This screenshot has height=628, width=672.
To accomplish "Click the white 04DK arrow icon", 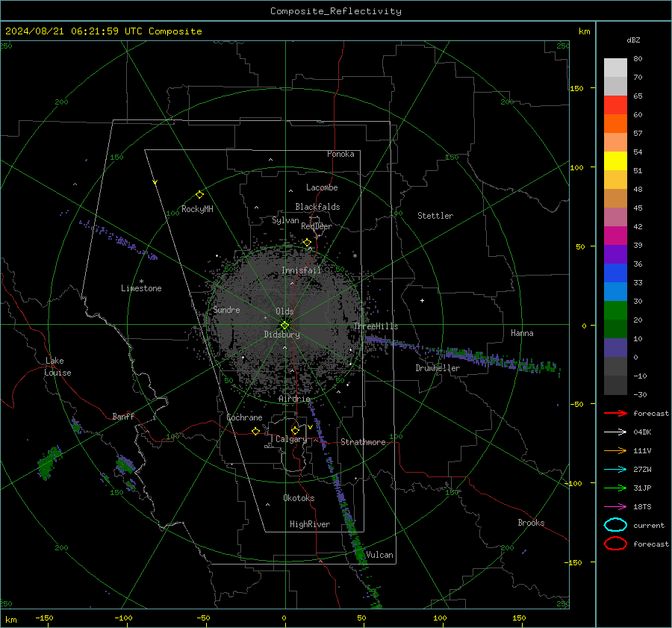I will [x=615, y=432].
